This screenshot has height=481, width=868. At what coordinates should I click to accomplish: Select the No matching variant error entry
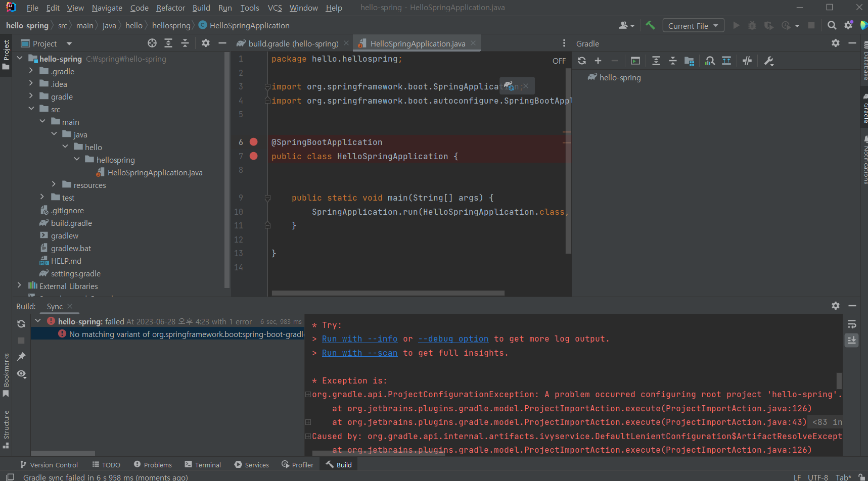[167, 334]
